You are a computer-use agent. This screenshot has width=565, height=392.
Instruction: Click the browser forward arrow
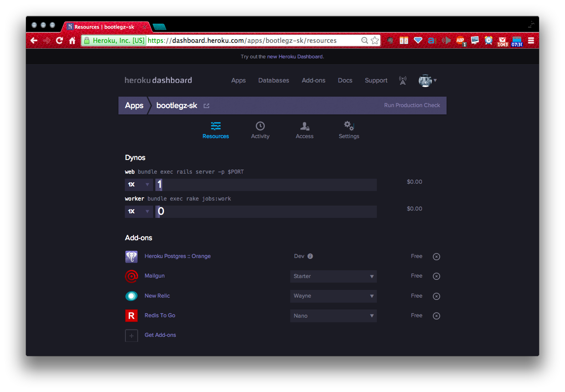(x=46, y=41)
